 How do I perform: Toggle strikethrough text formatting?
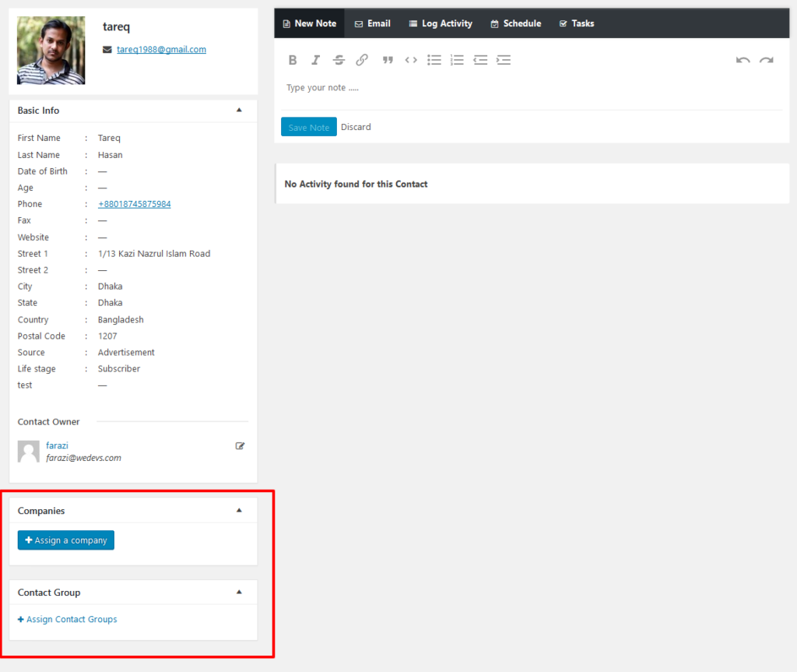(339, 60)
